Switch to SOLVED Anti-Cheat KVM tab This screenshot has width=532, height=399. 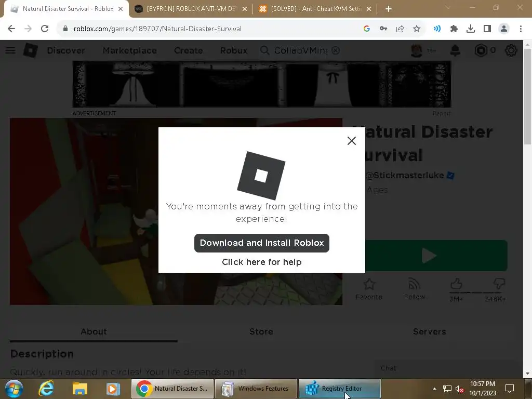coord(315,9)
